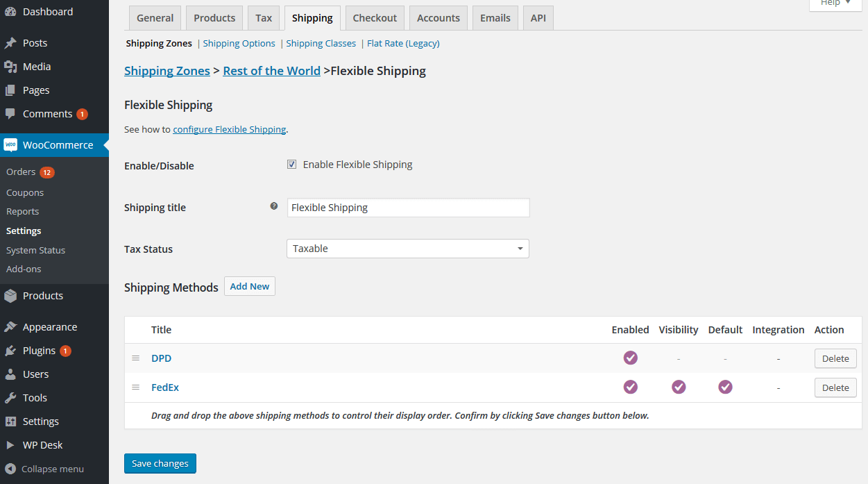
Task: Click the Save changes button
Action: pos(160,463)
